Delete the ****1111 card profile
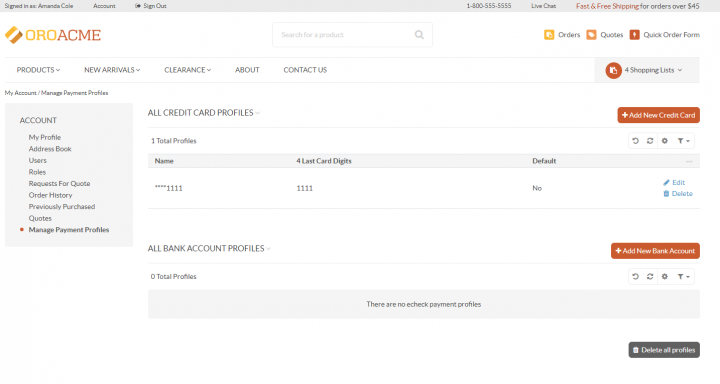This screenshot has width=720, height=384. 678,193
